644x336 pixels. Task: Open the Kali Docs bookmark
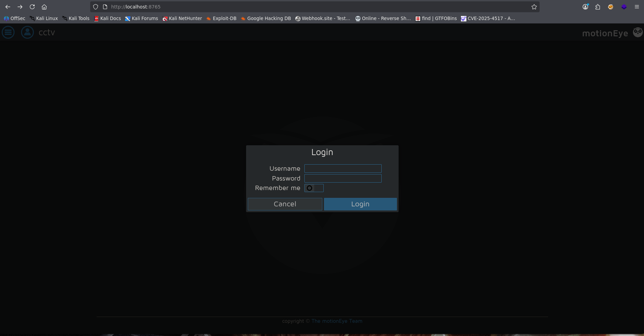107,18
